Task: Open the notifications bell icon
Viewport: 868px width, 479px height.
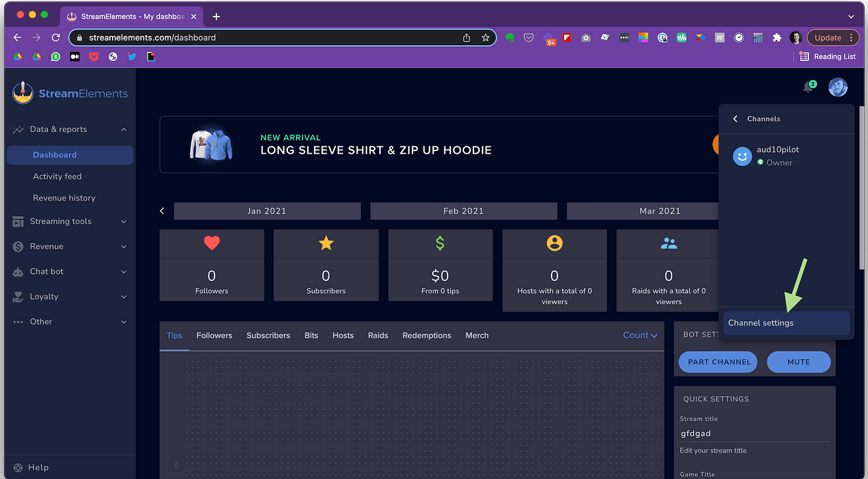Action: click(808, 87)
